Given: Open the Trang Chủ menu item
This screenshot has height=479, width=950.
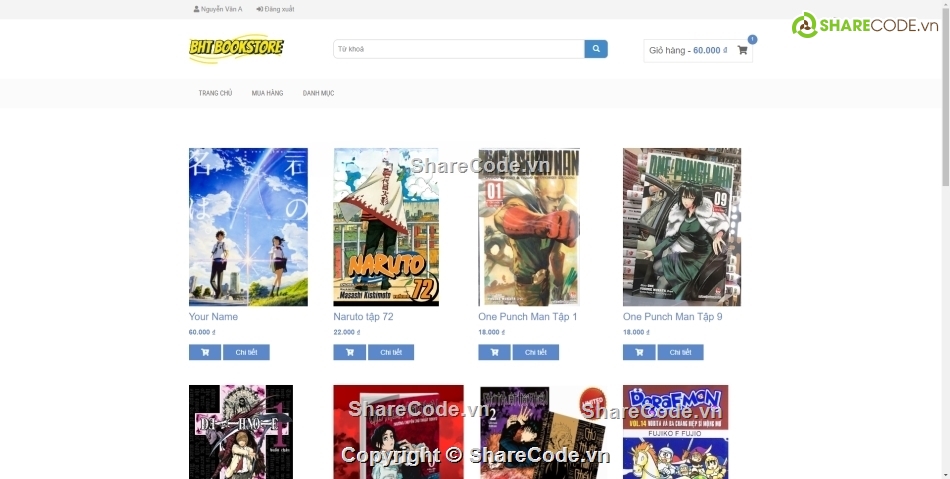Looking at the screenshot, I should point(215,93).
